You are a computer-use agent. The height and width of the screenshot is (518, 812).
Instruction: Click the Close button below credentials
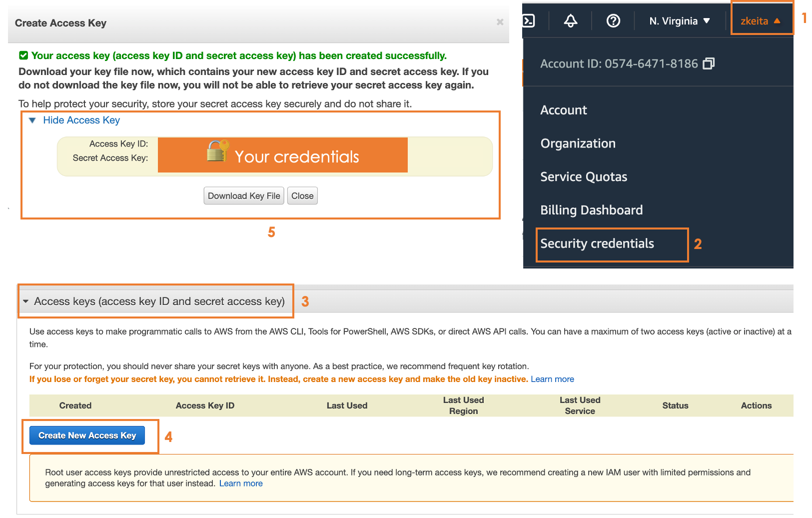point(302,196)
